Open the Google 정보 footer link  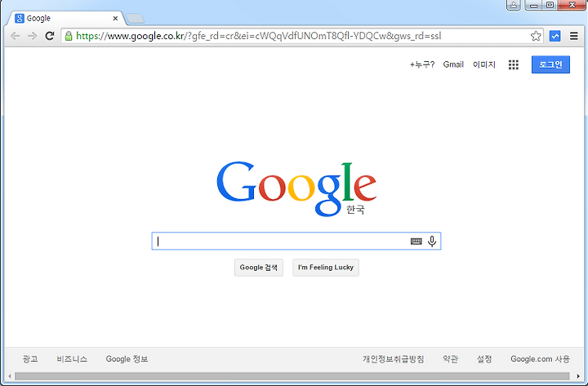(127, 359)
